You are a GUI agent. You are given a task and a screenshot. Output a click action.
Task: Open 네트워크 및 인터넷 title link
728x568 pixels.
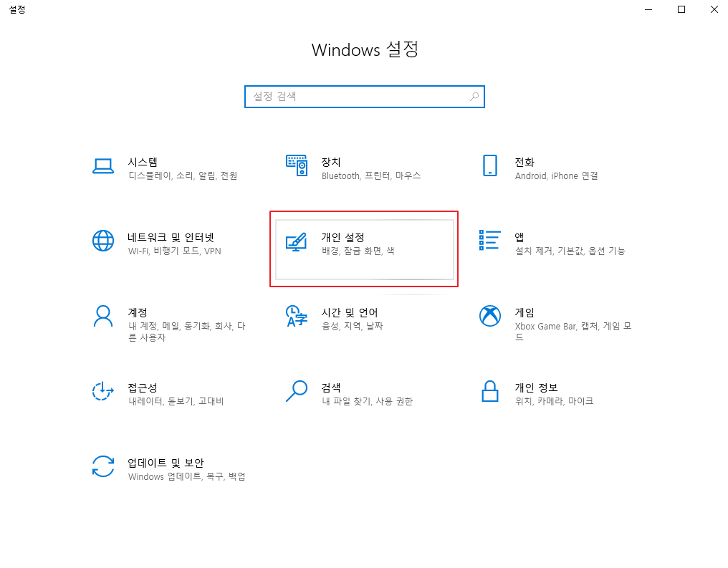tap(171, 237)
